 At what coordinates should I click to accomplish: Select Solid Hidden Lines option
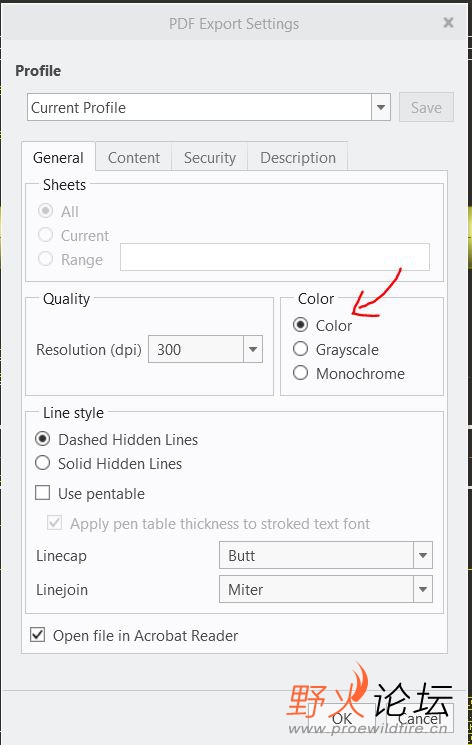click(42, 463)
